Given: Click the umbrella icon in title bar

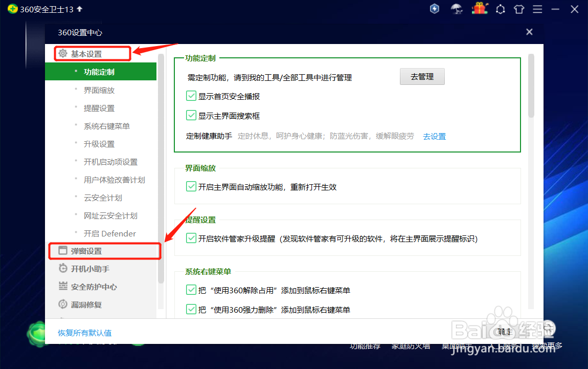Looking at the screenshot, I should [457, 9].
